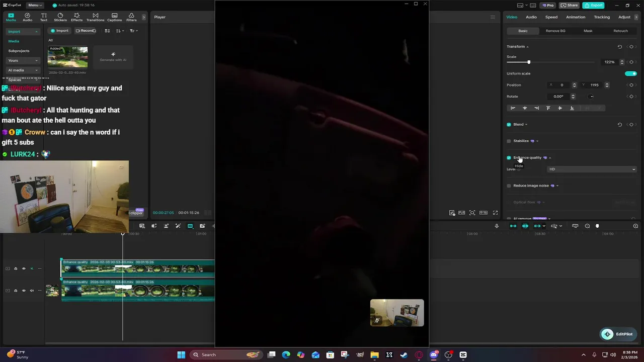Lock the upper video track
644x362 pixels.
pos(16,268)
